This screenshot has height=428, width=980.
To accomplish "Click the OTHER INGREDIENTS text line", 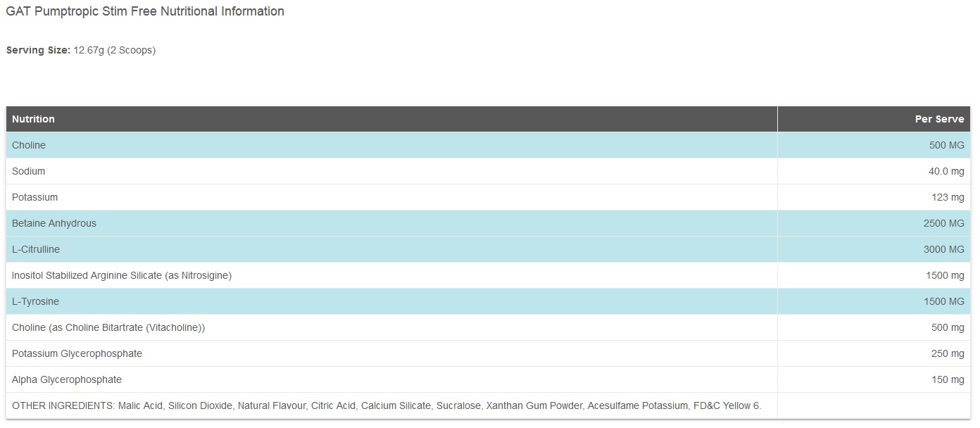I will click(387, 405).
